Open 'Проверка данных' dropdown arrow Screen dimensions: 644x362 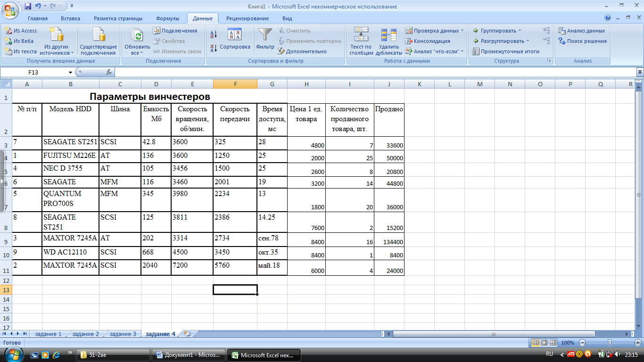click(462, 31)
